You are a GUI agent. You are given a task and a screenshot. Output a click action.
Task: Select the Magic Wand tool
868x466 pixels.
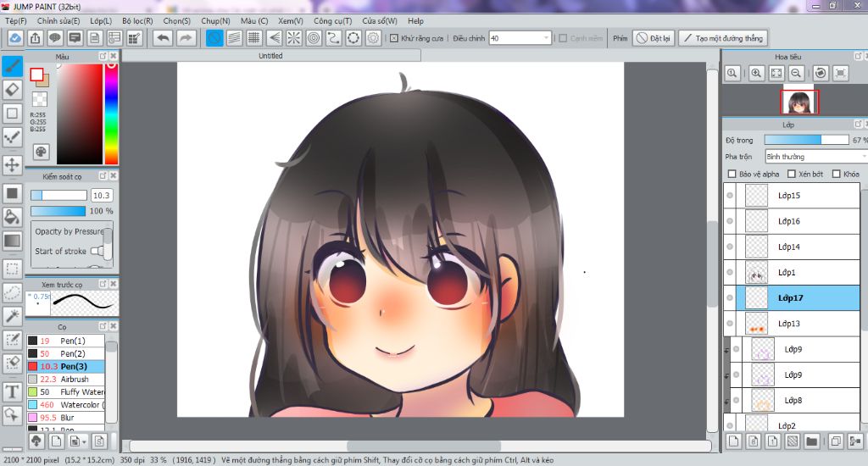[x=12, y=317]
